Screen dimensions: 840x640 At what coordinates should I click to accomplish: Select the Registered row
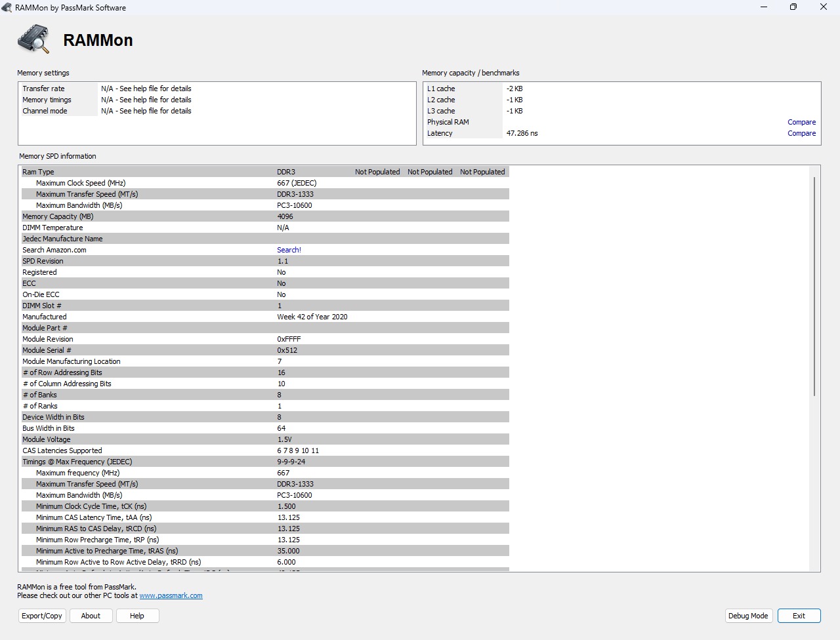[265, 272]
